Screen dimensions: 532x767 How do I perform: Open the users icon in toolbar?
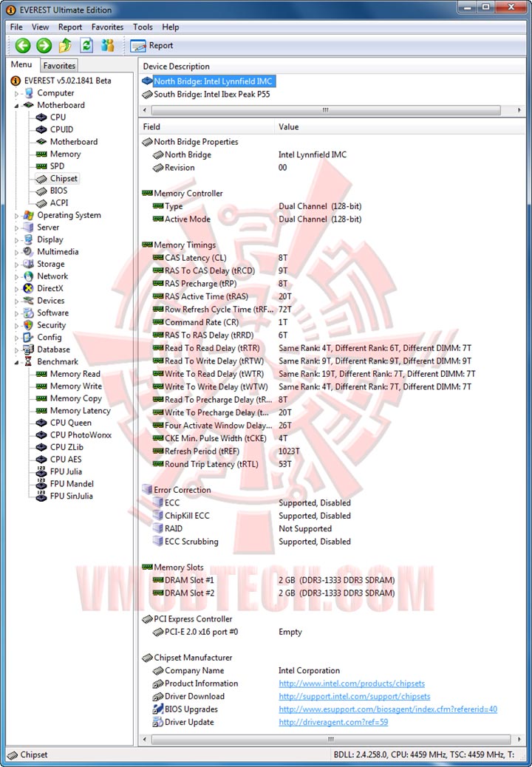point(108,46)
